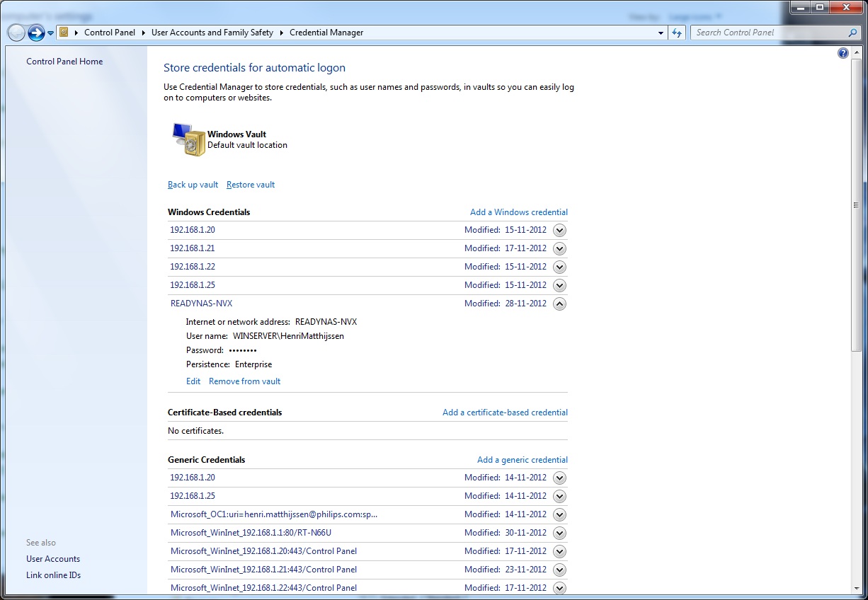Edit the READYNAS-NVX credential
This screenshot has width=868, height=600.
[x=193, y=381]
